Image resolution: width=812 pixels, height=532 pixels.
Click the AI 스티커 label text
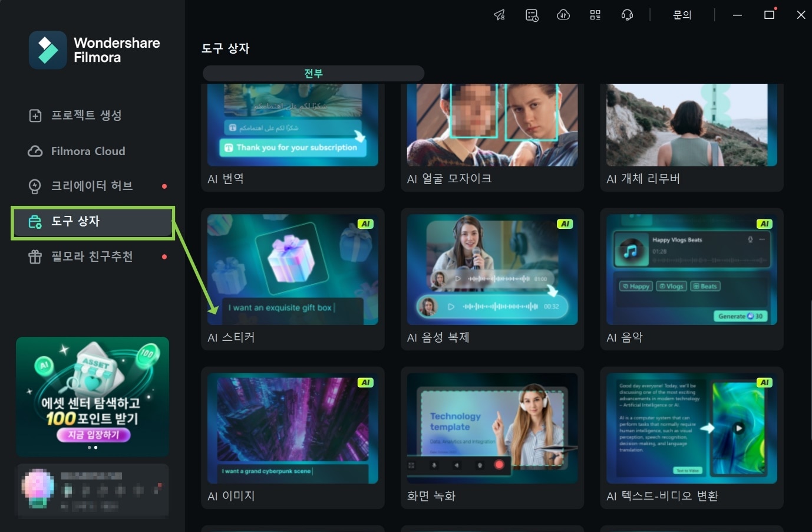[231, 337]
